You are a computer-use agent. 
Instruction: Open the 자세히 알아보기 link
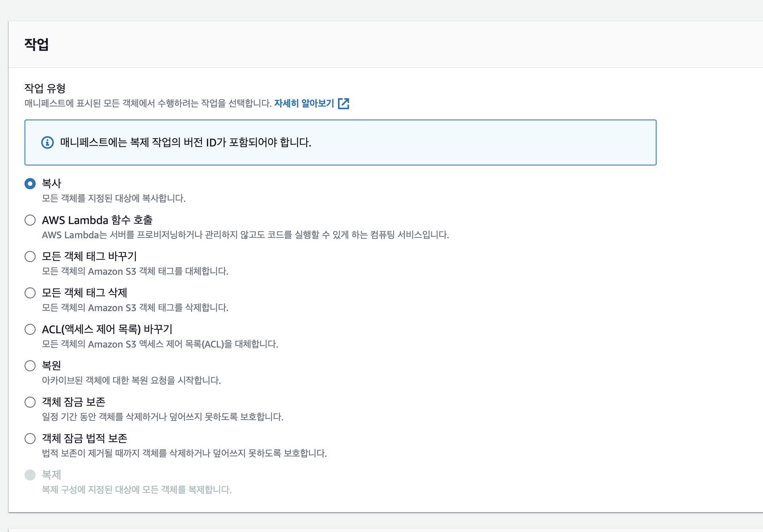(304, 104)
